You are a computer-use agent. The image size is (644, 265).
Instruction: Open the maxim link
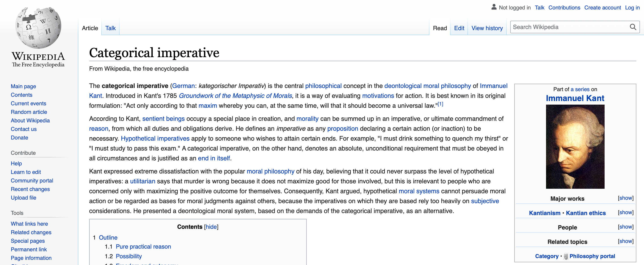coord(208,106)
